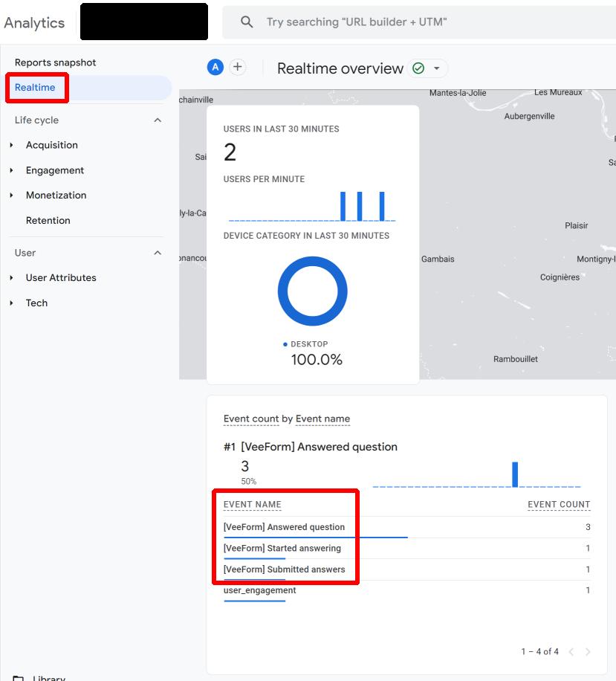Expand the Tech arrow
The width and height of the screenshot is (616, 681).
point(11,303)
